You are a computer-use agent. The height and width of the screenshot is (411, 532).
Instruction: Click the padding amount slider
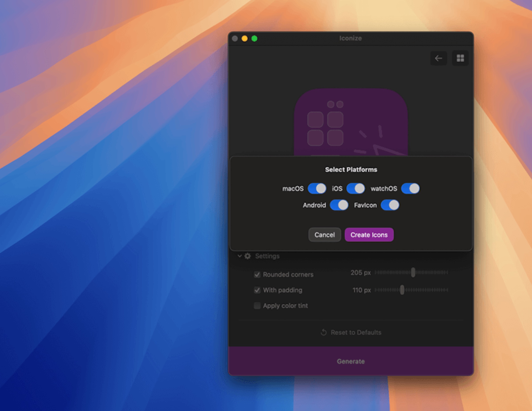(x=411, y=290)
